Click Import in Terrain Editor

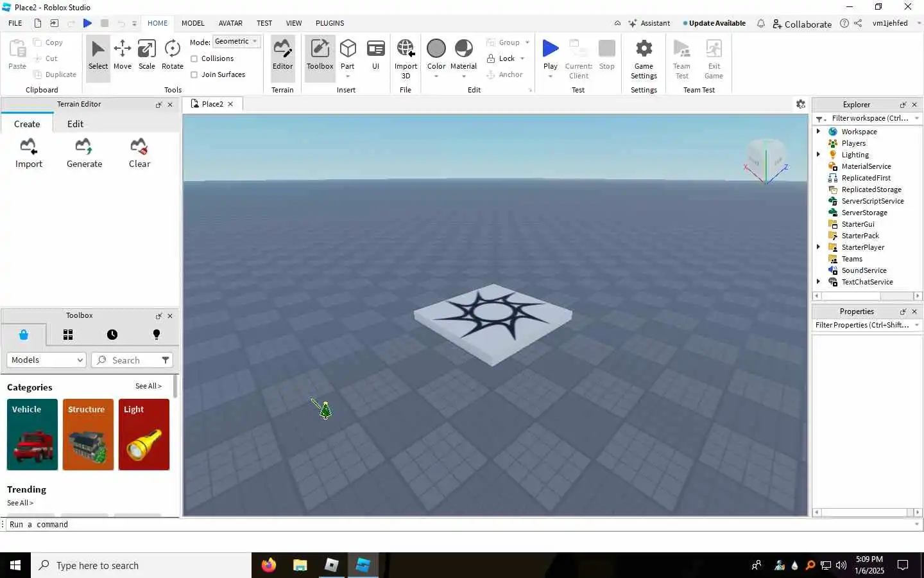[x=29, y=153]
